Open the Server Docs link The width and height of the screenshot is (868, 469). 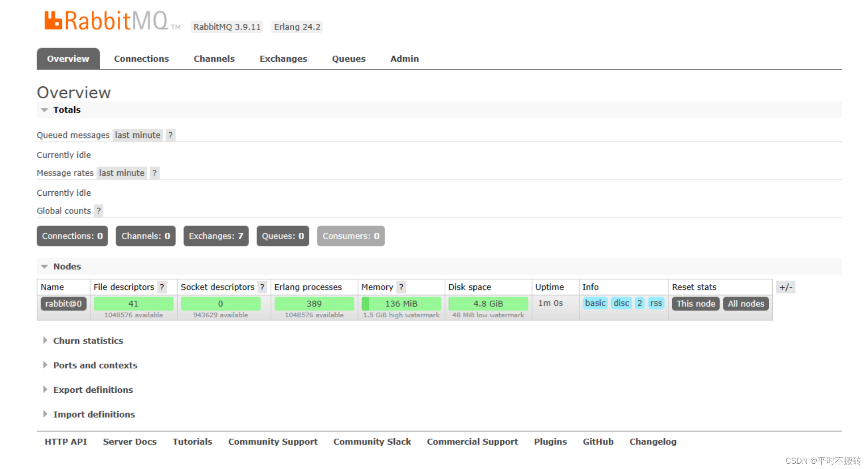[130, 442]
